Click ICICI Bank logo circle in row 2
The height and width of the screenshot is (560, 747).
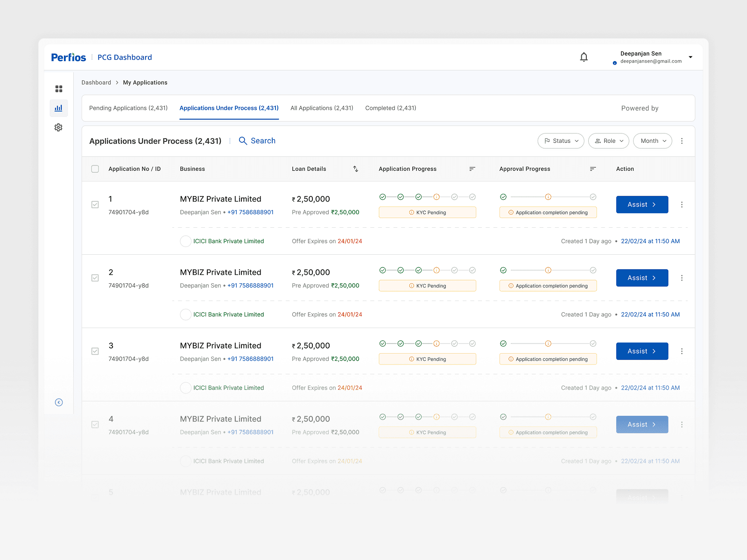point(186,315)
